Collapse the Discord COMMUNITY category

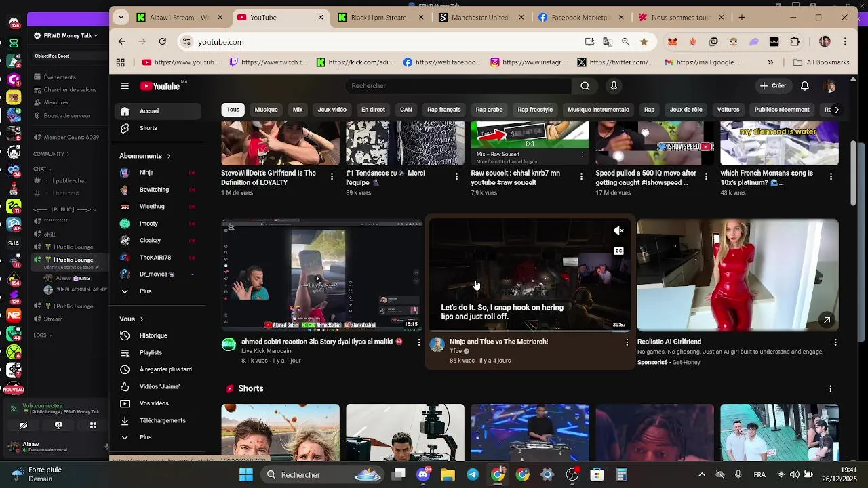51,154
